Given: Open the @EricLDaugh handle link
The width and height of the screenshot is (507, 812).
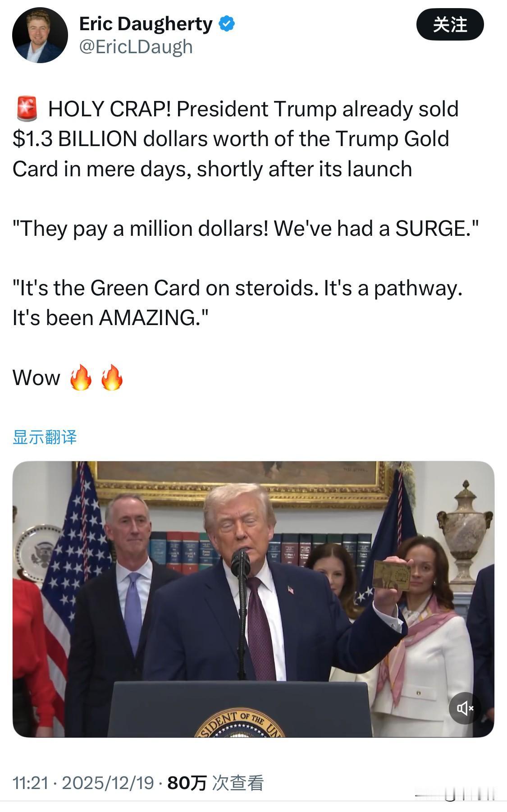Looking at the screenshot, I should tap(136, 47).
